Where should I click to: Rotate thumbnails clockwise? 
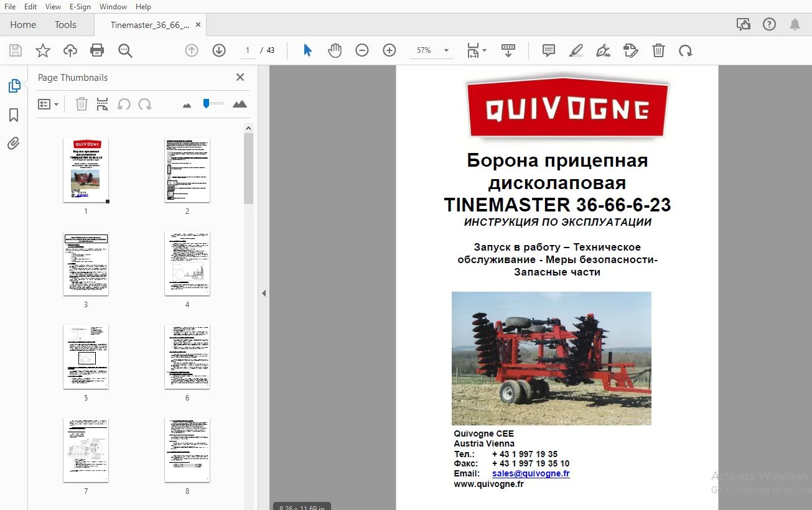145,104
